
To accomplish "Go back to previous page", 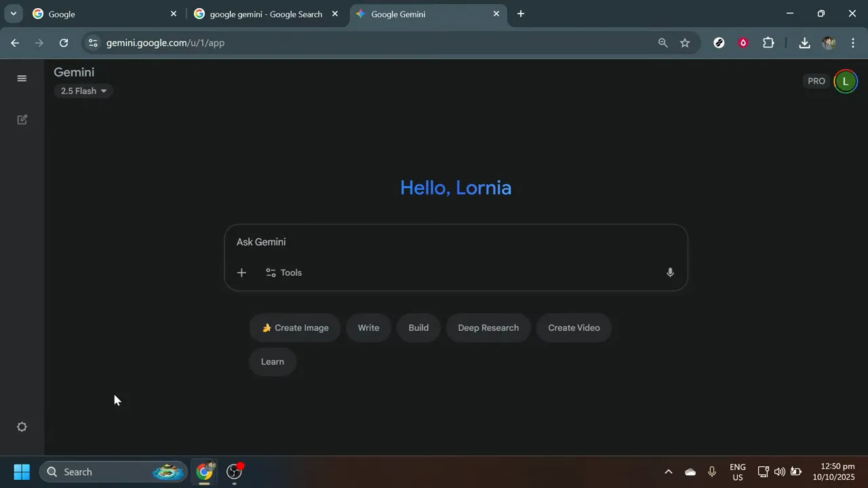I will [15, 43].
